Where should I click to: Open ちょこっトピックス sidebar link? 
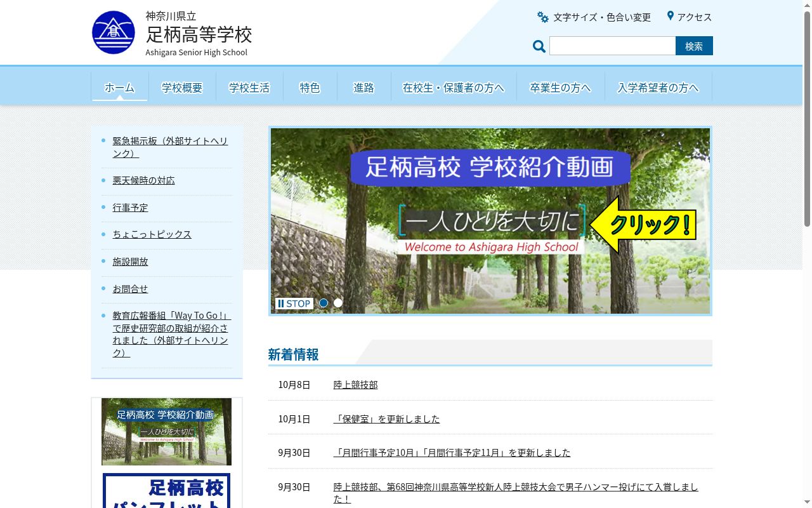[x=152, y=234]
